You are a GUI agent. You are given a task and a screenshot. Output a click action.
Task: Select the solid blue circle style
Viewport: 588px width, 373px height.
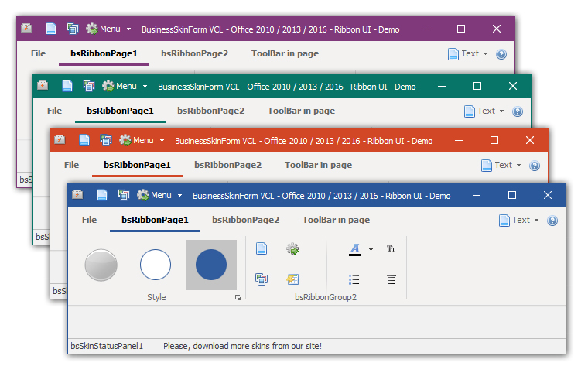[x=211, y=265]
